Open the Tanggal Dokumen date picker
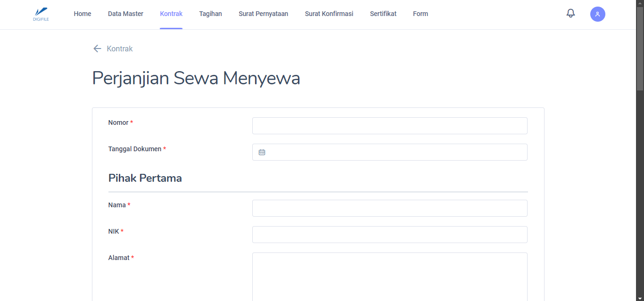The width and height of the screenshot is (644, 301). coord(396,152)
